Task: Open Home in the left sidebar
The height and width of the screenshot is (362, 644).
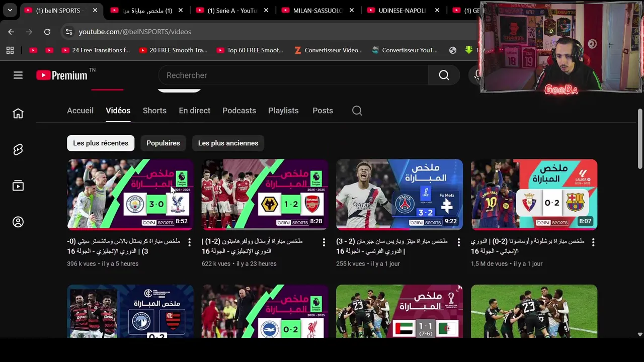Action: point(18,114)
